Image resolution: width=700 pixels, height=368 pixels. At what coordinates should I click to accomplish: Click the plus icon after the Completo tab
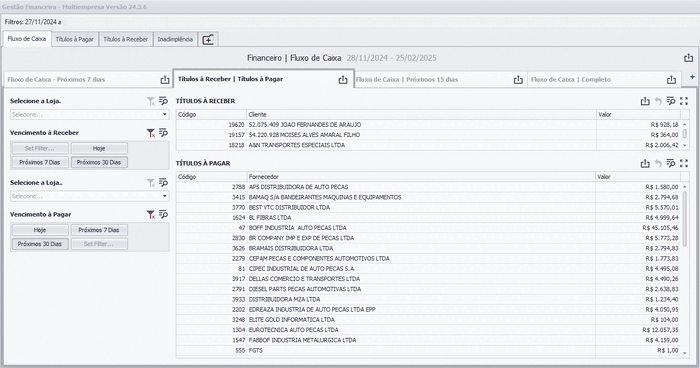pyautogui.click(x=692, y=77)
